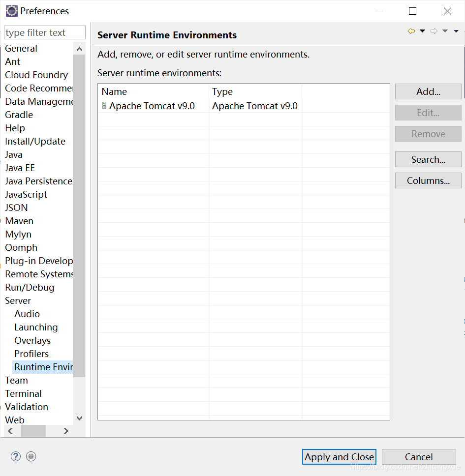Select Apache Tomcat v9.0 in Name column
This screenshot has width=465, height=476.
[x=152, y=106]
